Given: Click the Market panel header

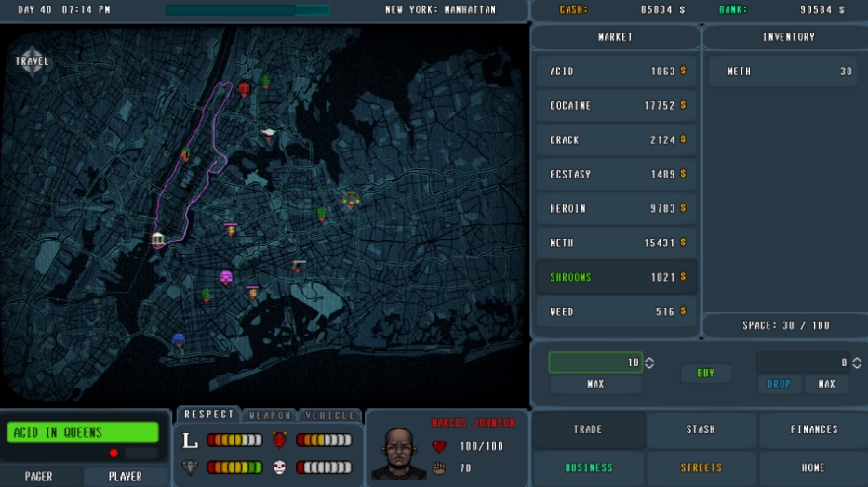Looking at the screenshot, I should point(615,37).
